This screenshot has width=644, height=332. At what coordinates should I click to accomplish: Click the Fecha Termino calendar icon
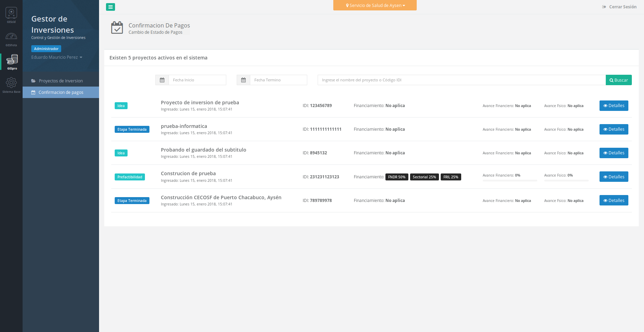(243, 80)
